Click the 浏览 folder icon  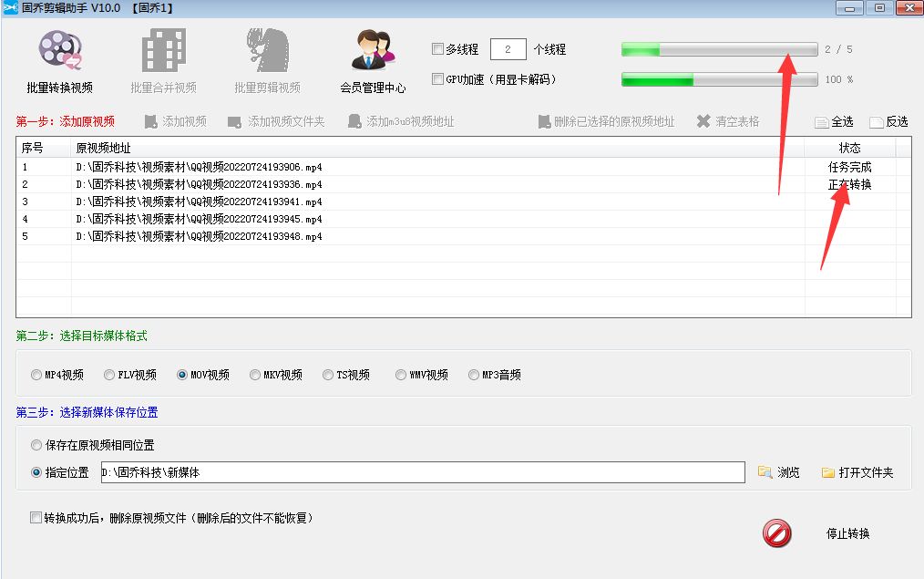(765, 472)
